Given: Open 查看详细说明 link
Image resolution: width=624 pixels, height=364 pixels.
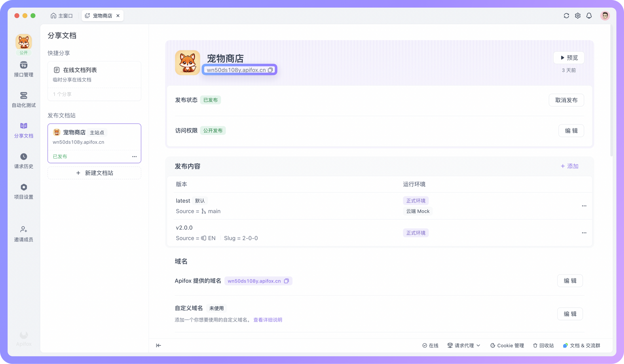Looking at the screenshot, I should coord(268,320).
